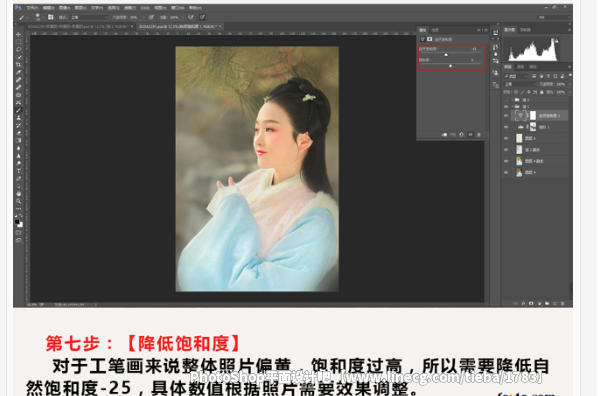Select the Blur tool droplet icon

(x=18, y=148)
